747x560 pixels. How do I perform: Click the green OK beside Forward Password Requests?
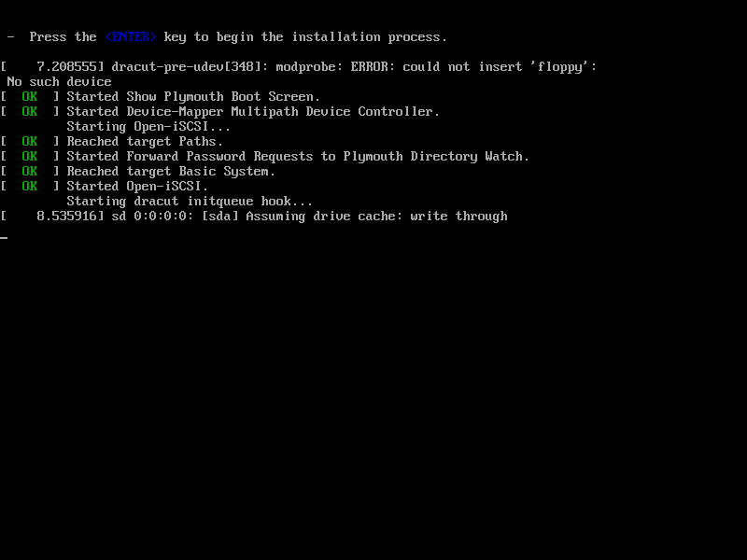(x=30, y=156)
